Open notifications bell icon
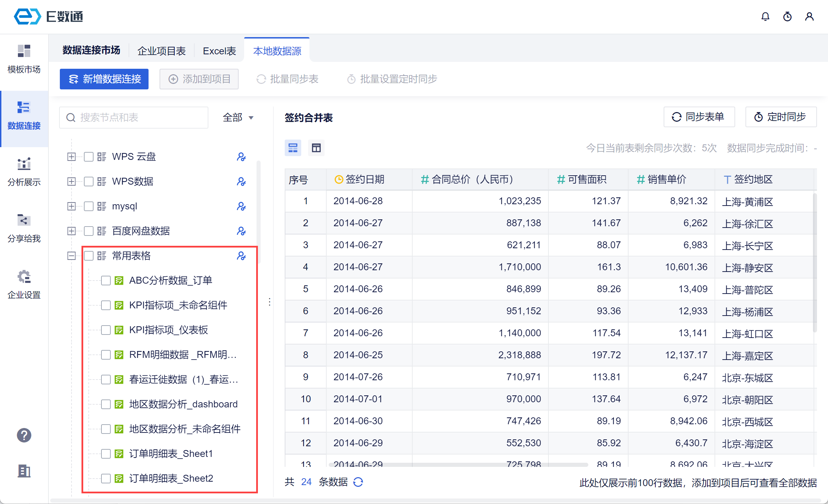Screen dimensions: 828x504 coord(765,17)
